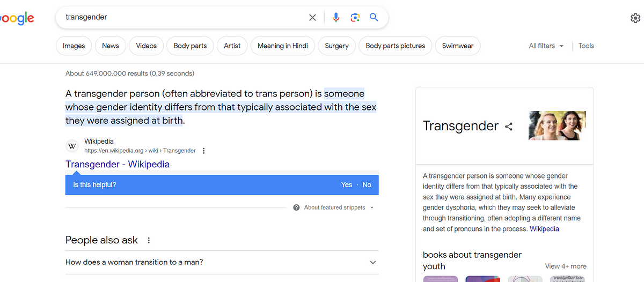The height and width of the screenshot is (282, 644).
Task: Click View 4+ more books link
Action: coord(566,266)
